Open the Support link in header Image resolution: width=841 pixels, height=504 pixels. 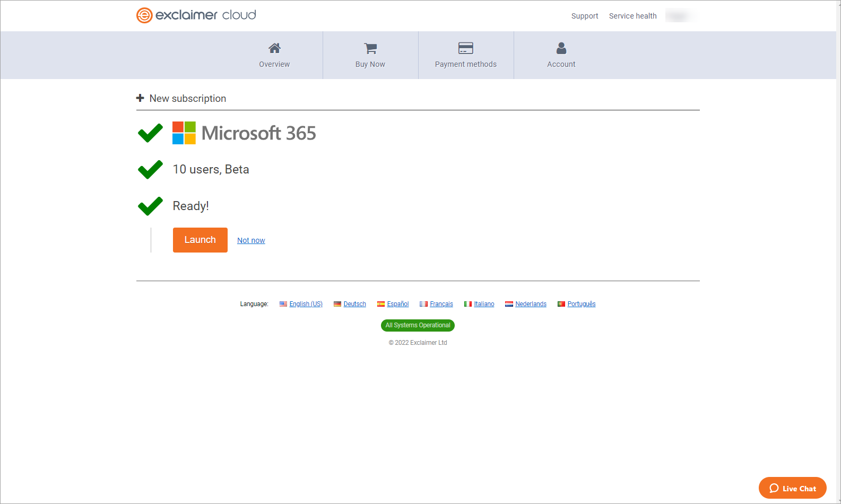click(584, 16)
